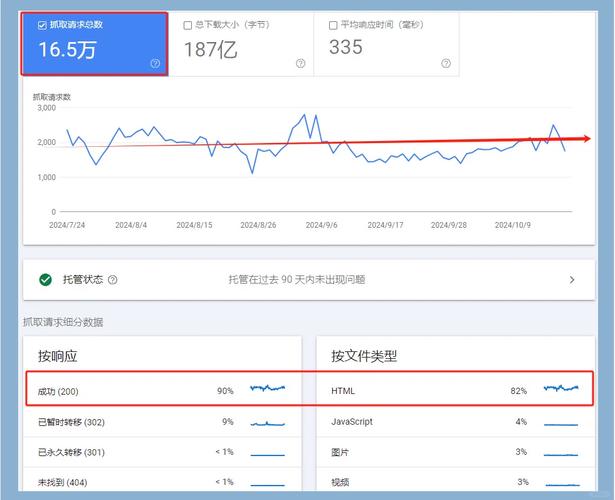615x500 pixels.
Task: Click the 2024/10/9 axis date label
Action: point(513,225)
